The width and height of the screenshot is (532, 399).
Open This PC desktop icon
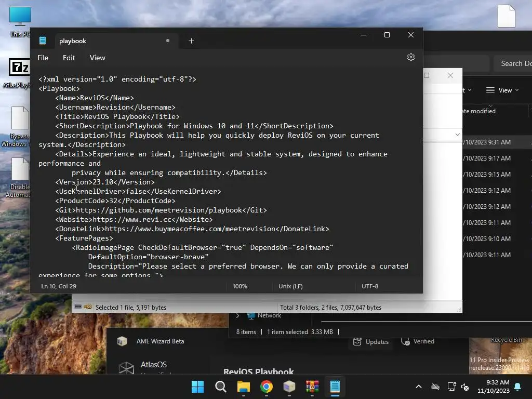[x=20, y=22]
